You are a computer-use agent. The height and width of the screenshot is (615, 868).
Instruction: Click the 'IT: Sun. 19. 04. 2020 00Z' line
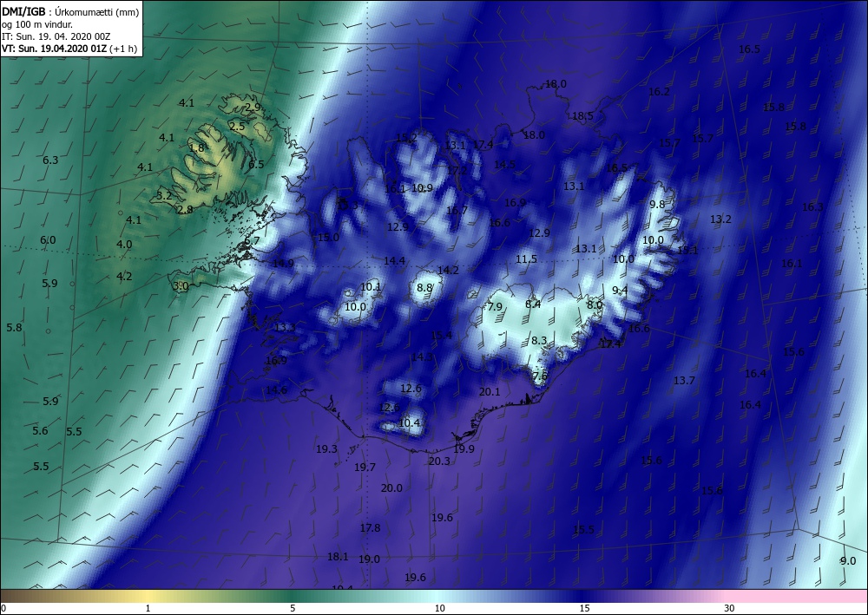point(56,36)
